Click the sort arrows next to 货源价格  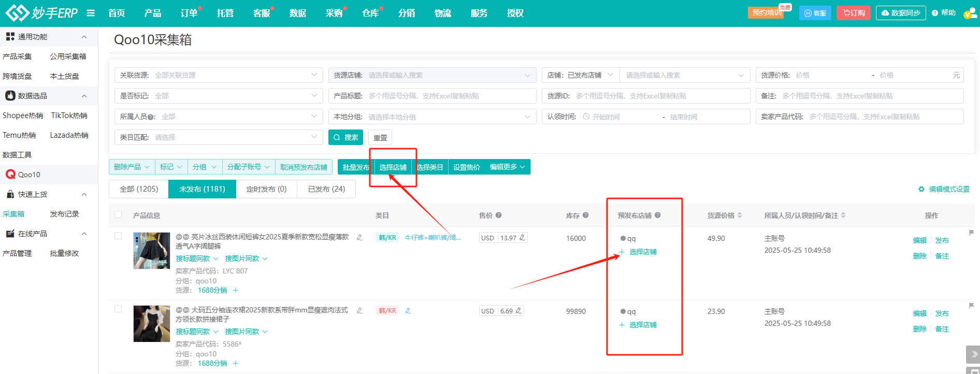(x=740, y=215)
